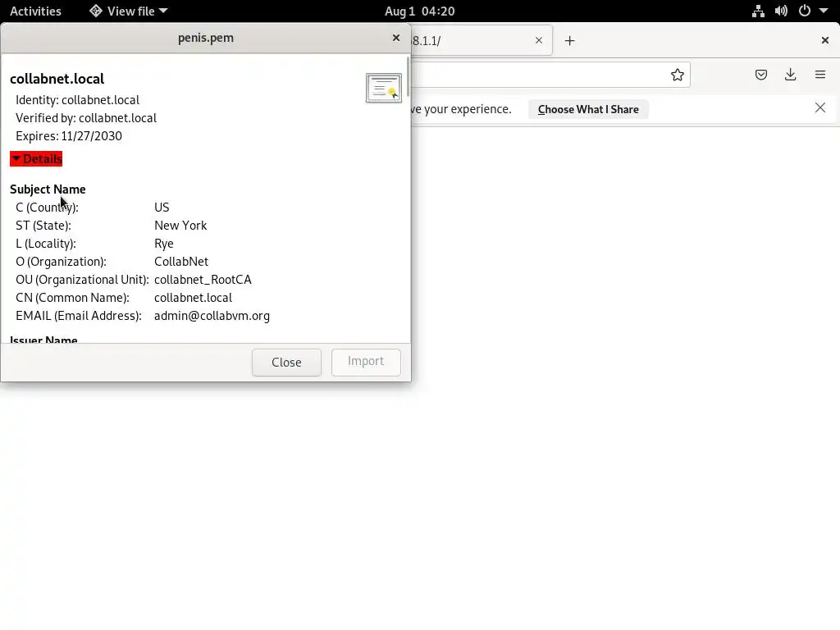Click the penis.pem dialog title
840x630 pixels.
[206, 38]
